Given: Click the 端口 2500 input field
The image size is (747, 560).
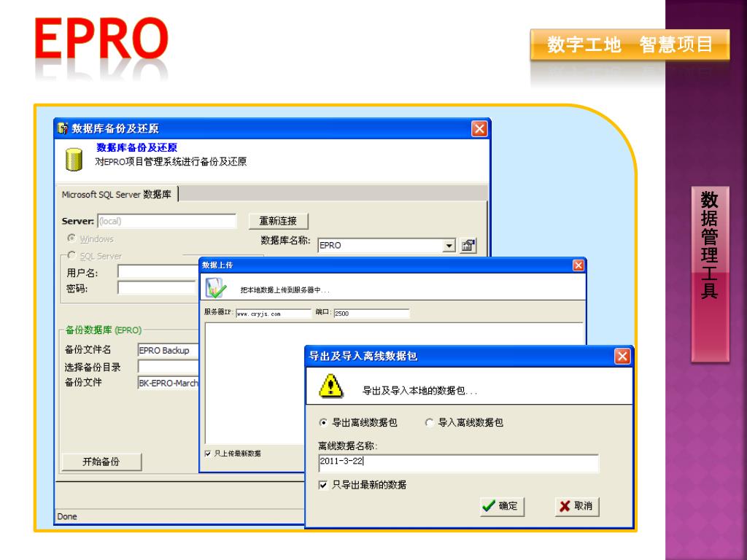Looking at the screenshot, I should click(x=371, y=314).
